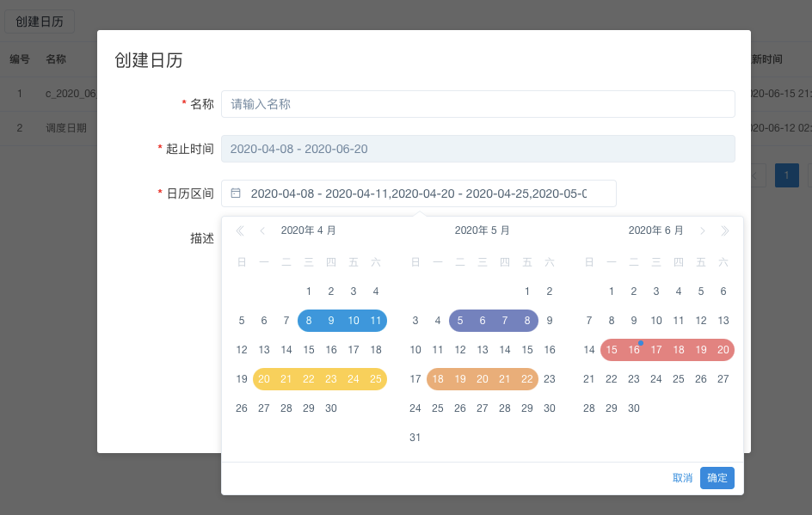Pick April 15 in calendar

(309, 350)
